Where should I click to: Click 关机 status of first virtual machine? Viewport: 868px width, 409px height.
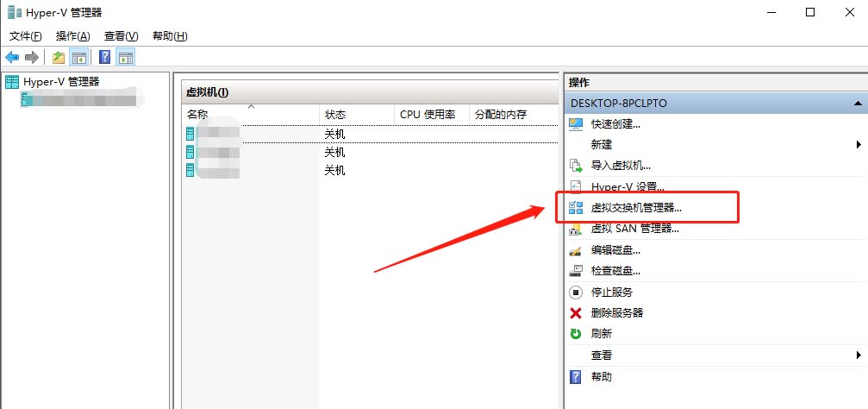335,134
